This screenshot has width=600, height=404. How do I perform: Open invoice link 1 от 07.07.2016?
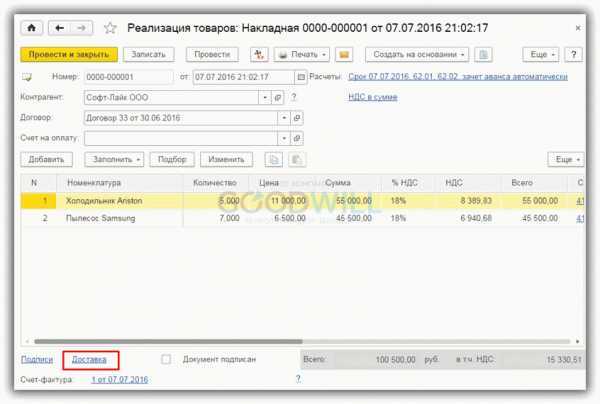click(x=120, y=380)
